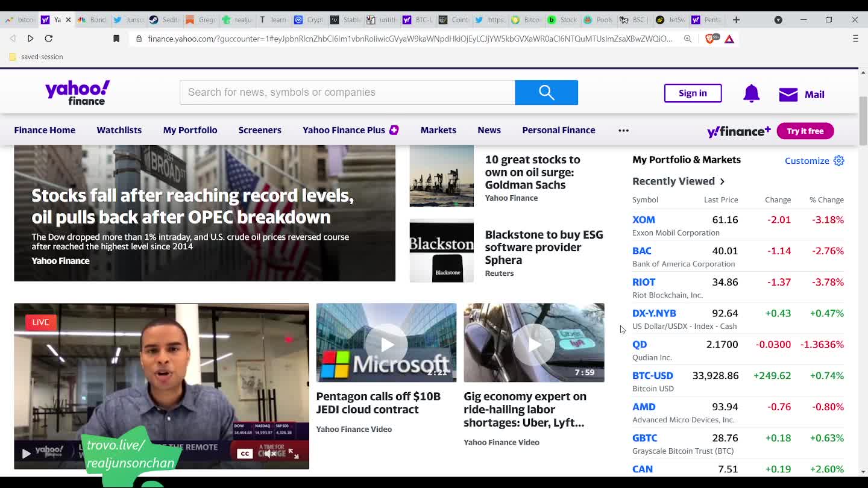Unmute the live video speaker icon
The width and height of the screenshot is (868, 488).
[x=271, y=454]
